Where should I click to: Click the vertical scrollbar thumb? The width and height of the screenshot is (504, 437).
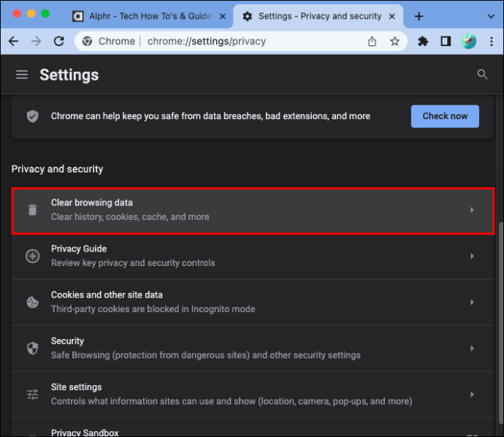[500, 324]
